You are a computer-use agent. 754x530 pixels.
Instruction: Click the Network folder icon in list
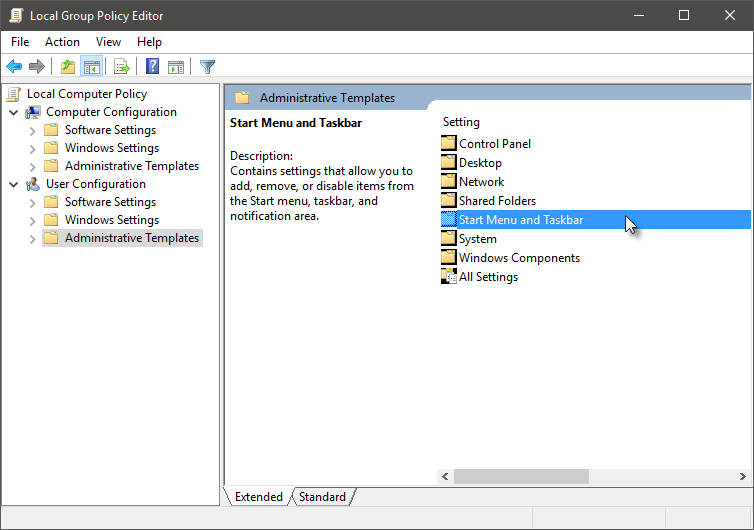pyautogui.click(x=449, y=181)
